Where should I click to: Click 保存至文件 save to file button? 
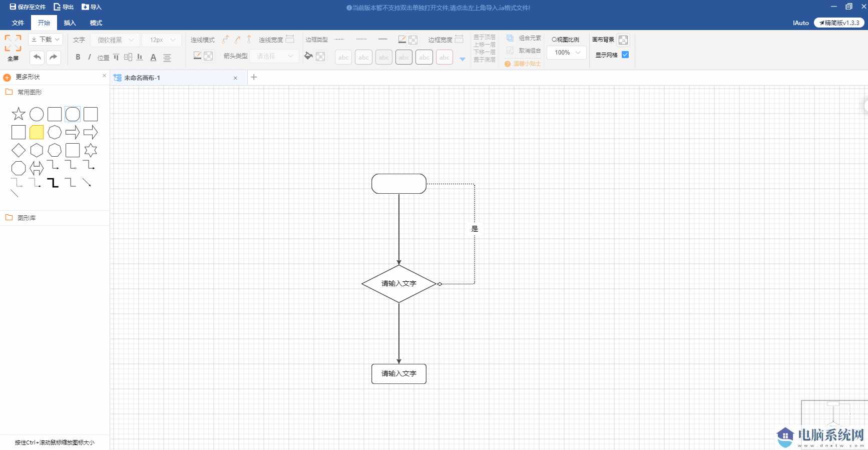click(28, 7)
